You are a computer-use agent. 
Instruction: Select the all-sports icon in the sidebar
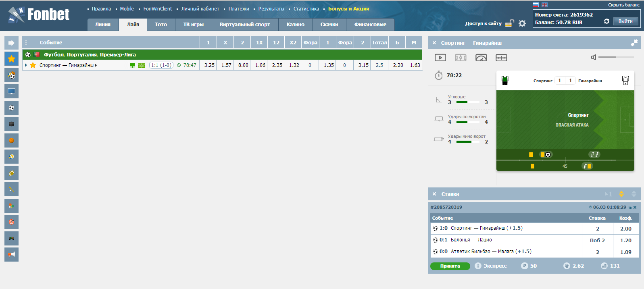pos(11,75)
